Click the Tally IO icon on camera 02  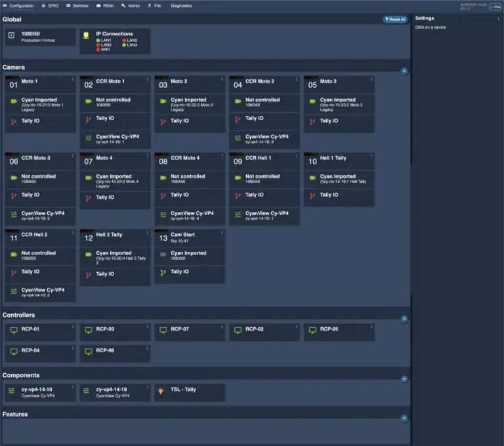point(87,119)
